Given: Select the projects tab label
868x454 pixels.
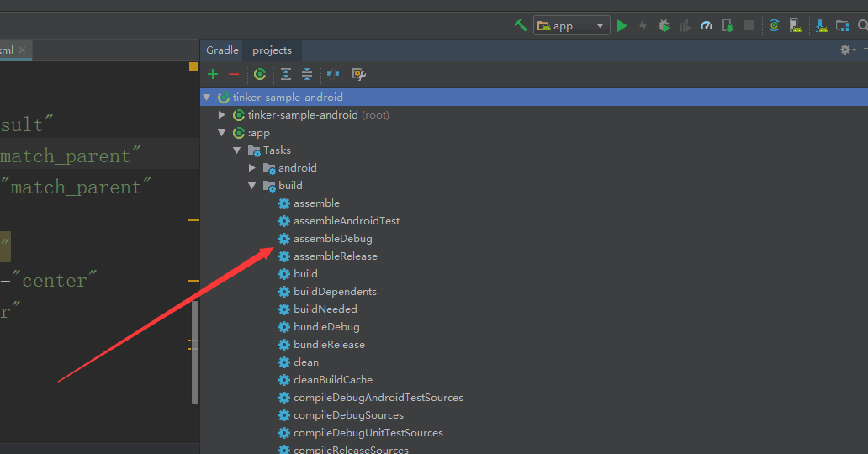Looking at the screenshot, I should click(272, 50).
